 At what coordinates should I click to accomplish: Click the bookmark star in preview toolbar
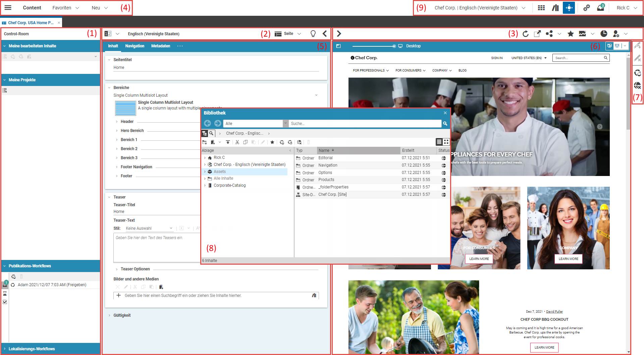[x=571, y=34]
